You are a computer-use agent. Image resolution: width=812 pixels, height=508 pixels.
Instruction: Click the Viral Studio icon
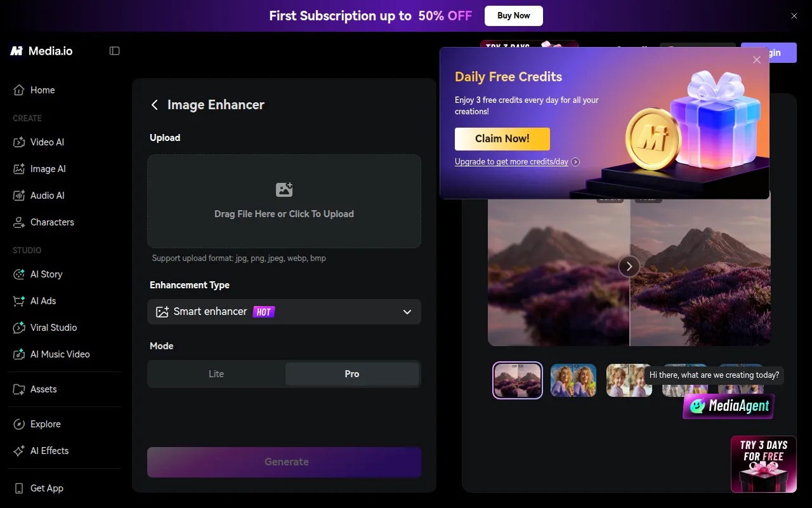coord(19,328)
